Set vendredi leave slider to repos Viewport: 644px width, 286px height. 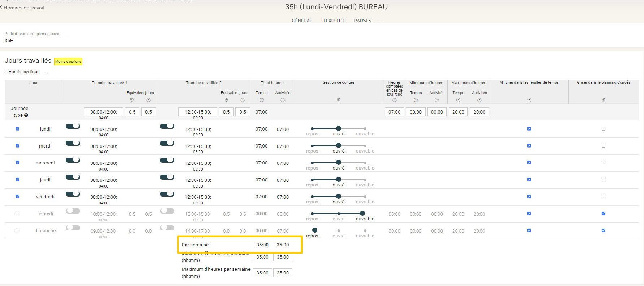(x=312, y=197)
